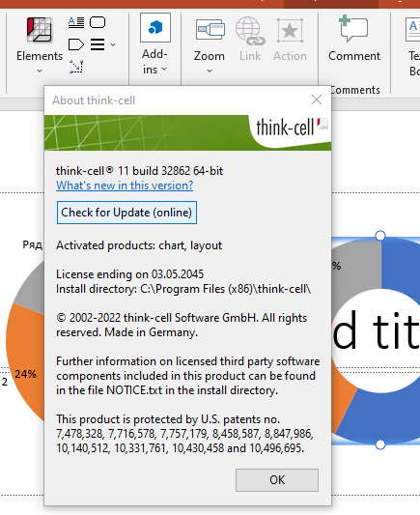Click Check for Update (online) button
Viewport: 420px width, 515px height.
tap(126, 213)
